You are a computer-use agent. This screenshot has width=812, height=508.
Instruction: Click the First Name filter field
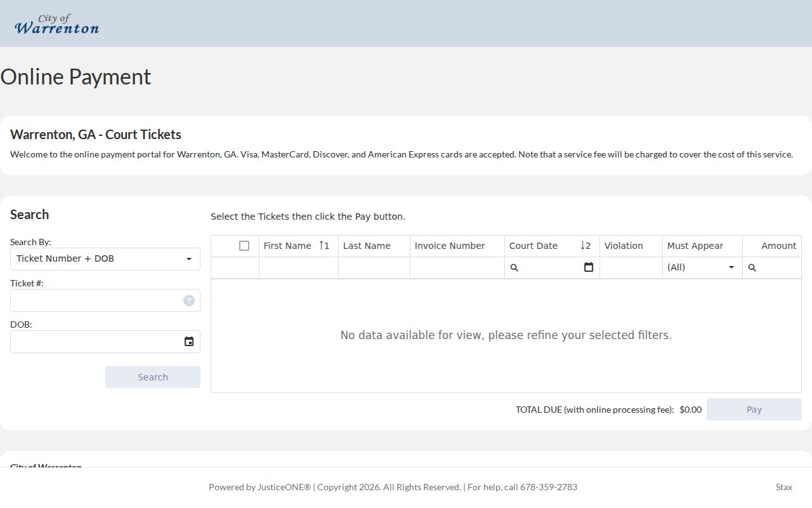[x=299, y=267]
